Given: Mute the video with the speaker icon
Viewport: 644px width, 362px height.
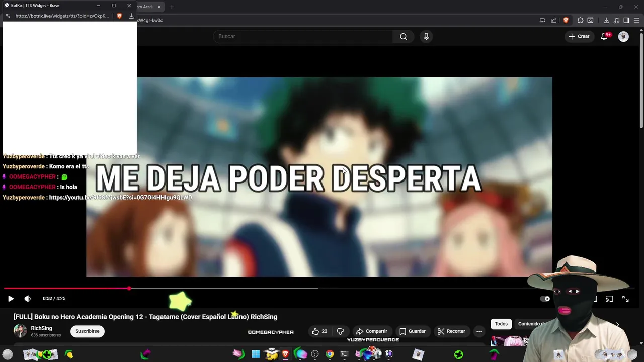Looking at the screenshot, I should [x=28, y=299].
